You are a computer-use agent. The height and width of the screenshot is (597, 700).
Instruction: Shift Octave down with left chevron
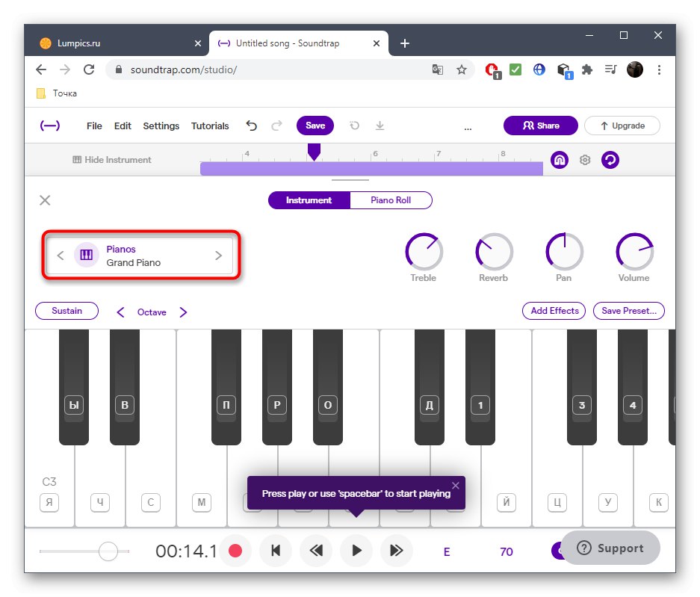pyautogui.click(x=120, y=312)
